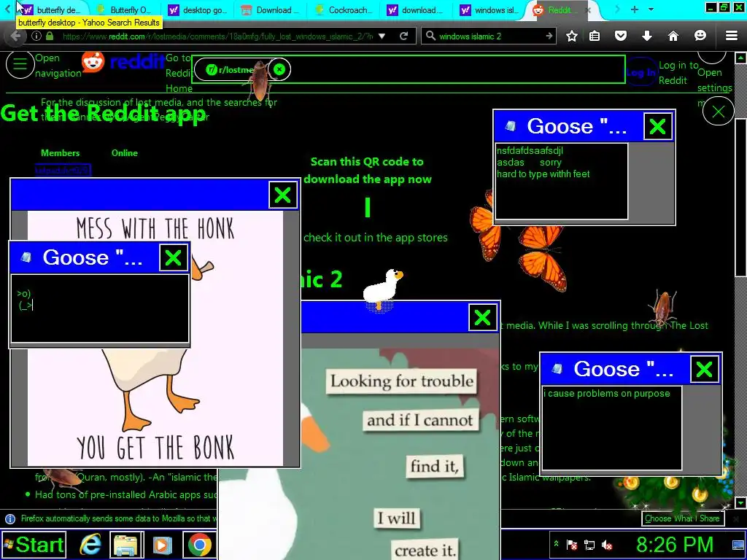The width and height of the screenshot is (747, 560).
Task: Click 'Get the Reddit app' heading
Action: click(x=103, y=114)
